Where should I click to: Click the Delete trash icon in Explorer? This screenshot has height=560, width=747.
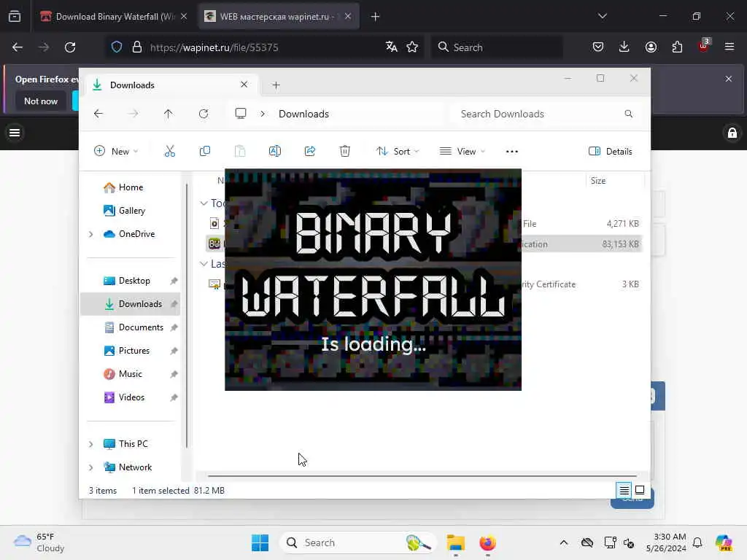[x=345, y=152]
